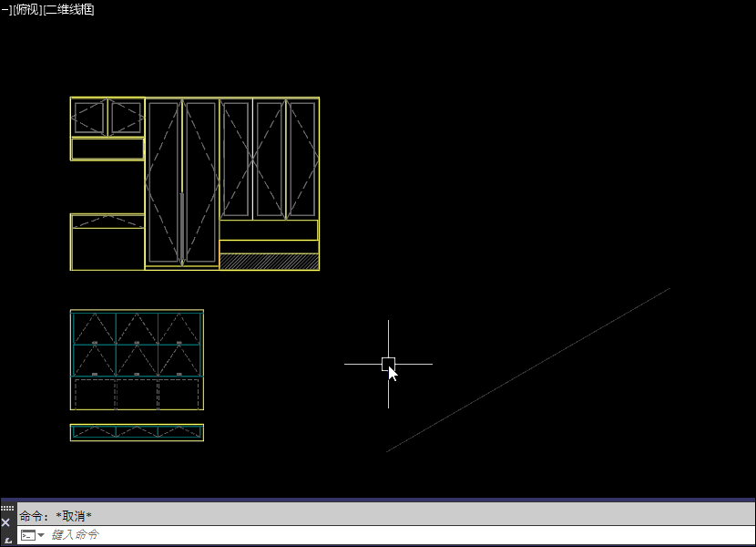
Task: Open the 俯视 view control menu
Action: [26, 10]
